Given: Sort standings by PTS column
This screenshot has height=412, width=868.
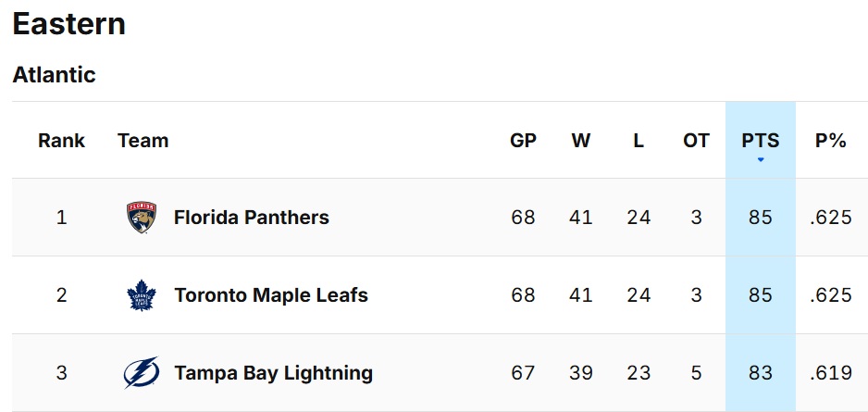Looking at the screenshot, I should pyautogui.click(x=761, y=141).
